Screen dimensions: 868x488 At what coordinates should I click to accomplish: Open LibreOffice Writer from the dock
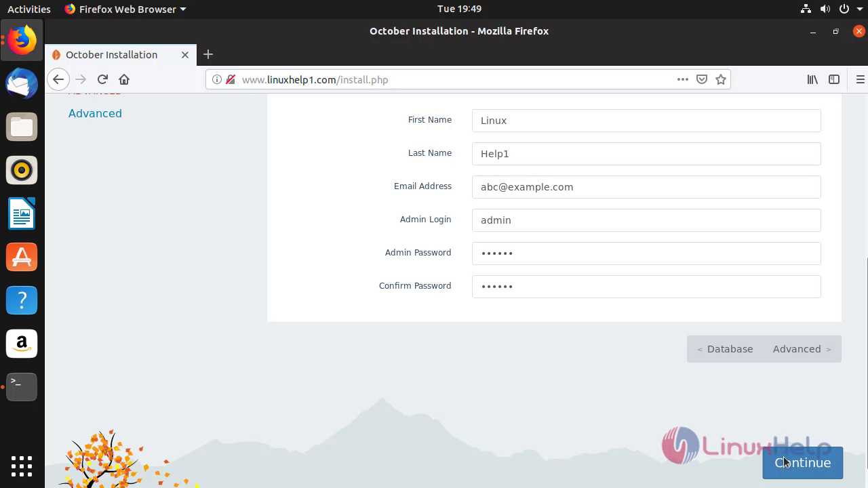click(x=22, y=213)
